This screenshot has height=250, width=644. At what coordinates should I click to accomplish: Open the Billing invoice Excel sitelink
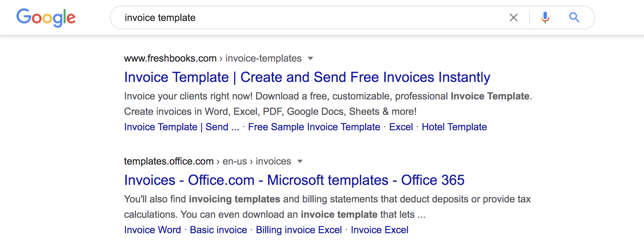(299, 230)
